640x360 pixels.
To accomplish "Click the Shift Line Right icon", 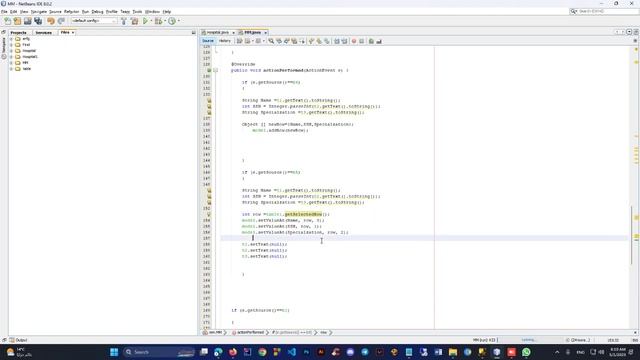I will coord(344,41).
